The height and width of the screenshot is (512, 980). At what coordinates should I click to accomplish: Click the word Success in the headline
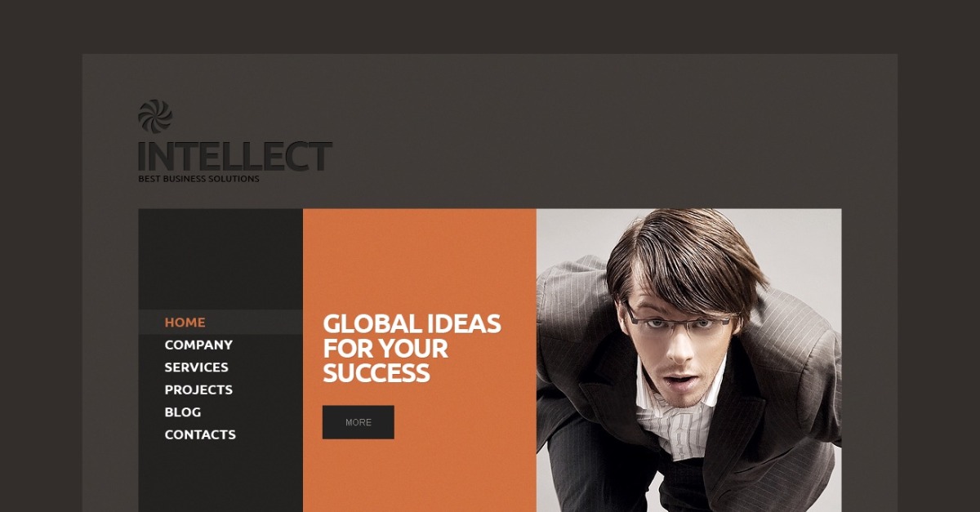pos(376,373)
